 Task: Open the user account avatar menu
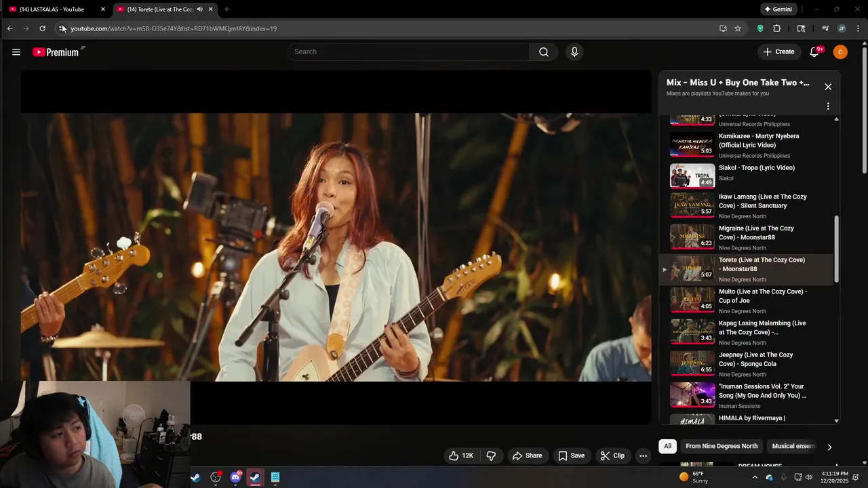840,52
